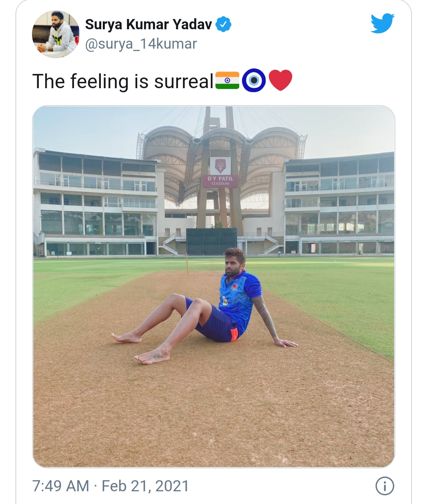
Task: Open Surya Kumar Yadav's profile avatar
Action: pos(55,34)
